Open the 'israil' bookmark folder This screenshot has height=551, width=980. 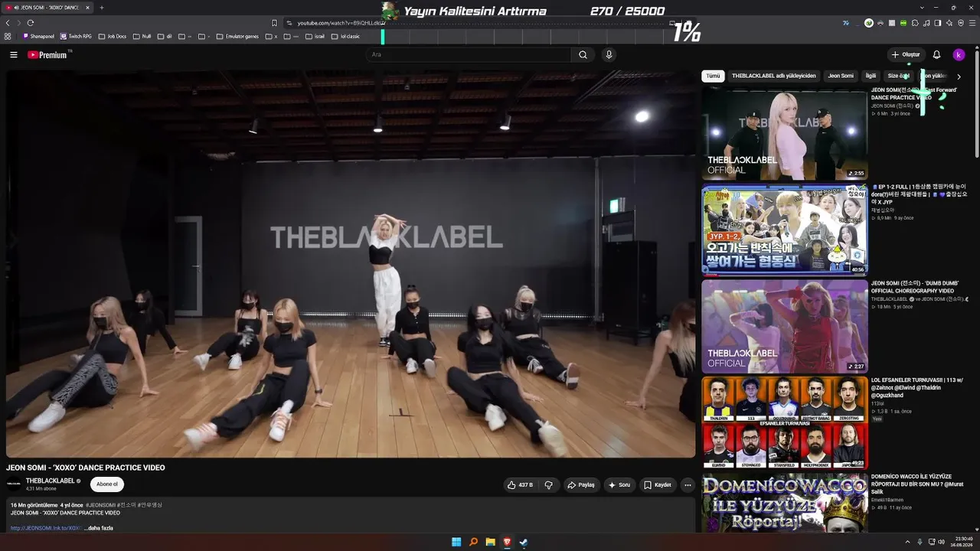click(x=315, y=36)
